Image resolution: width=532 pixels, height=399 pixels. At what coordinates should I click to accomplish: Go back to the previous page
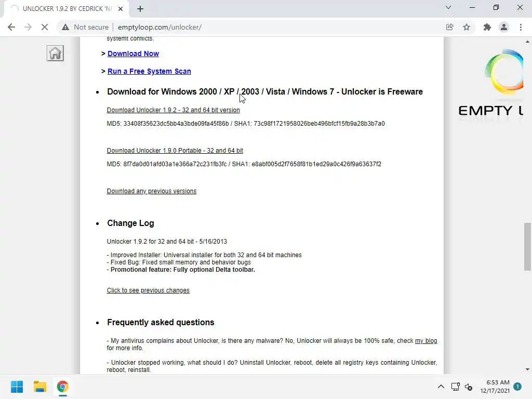(x=11, y=27)
